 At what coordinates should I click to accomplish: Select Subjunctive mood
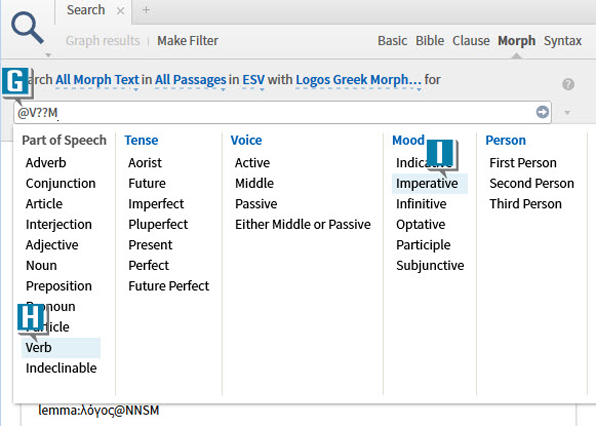point(430,266)
